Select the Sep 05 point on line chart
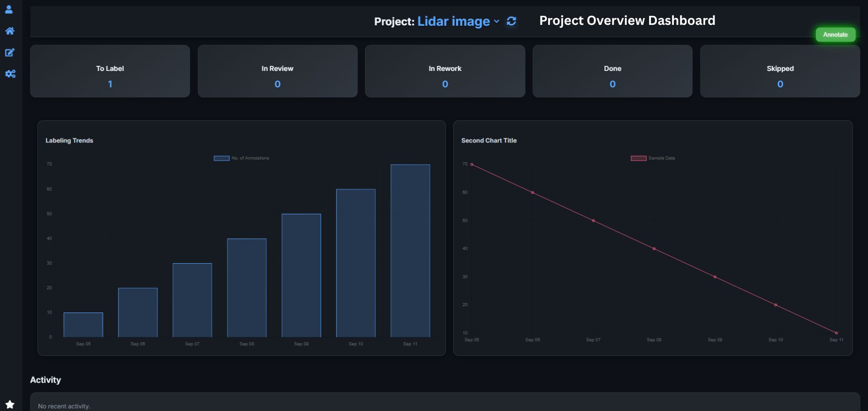 tap(472, 165)
